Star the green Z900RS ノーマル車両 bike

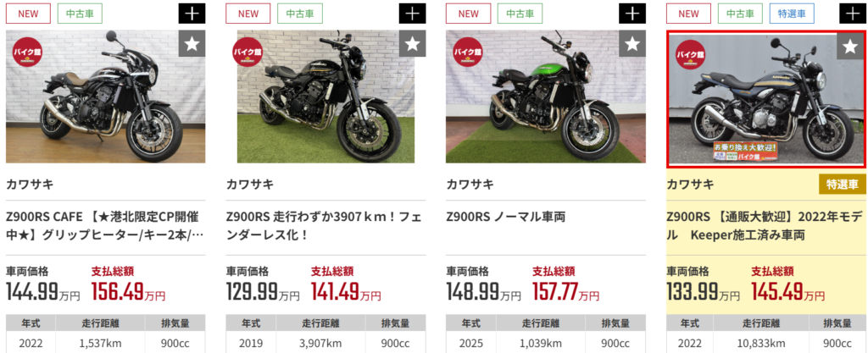pyautogui.click(x=632, y=44)
